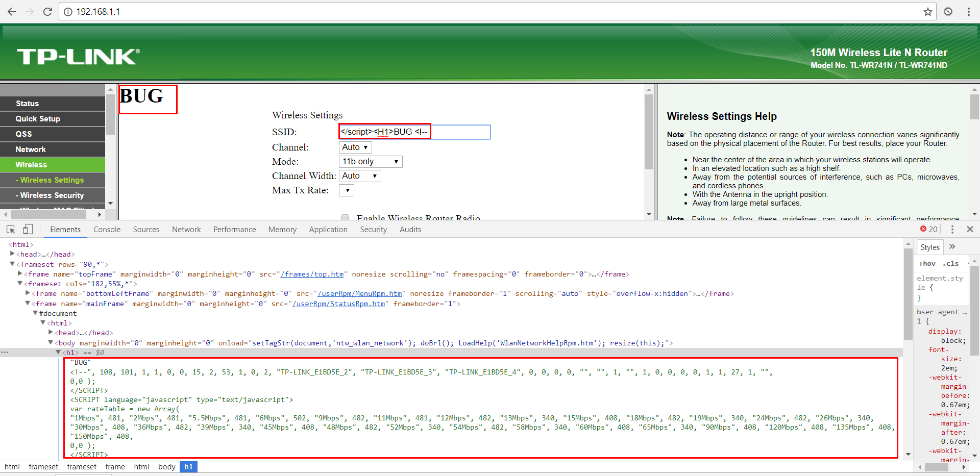
Task: Click main frame vertical scrollbar thumb
Action: click(649, 132)
